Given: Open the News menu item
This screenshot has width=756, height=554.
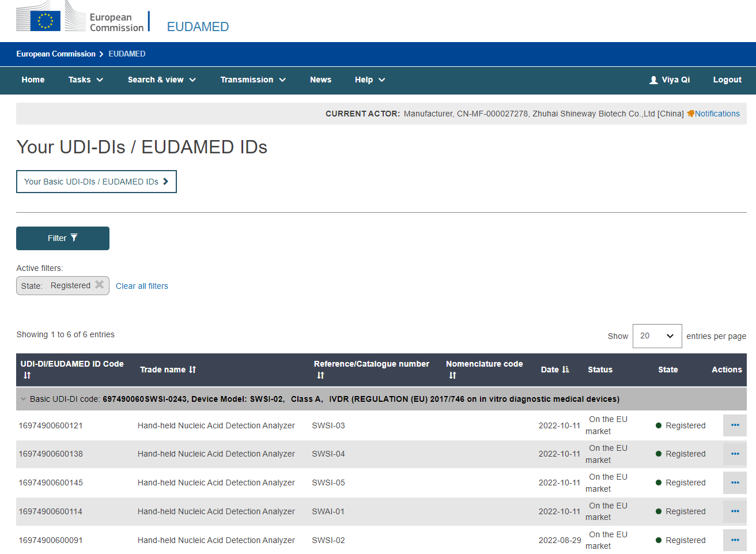Looking at the screenshot, I should pos(320,80).
